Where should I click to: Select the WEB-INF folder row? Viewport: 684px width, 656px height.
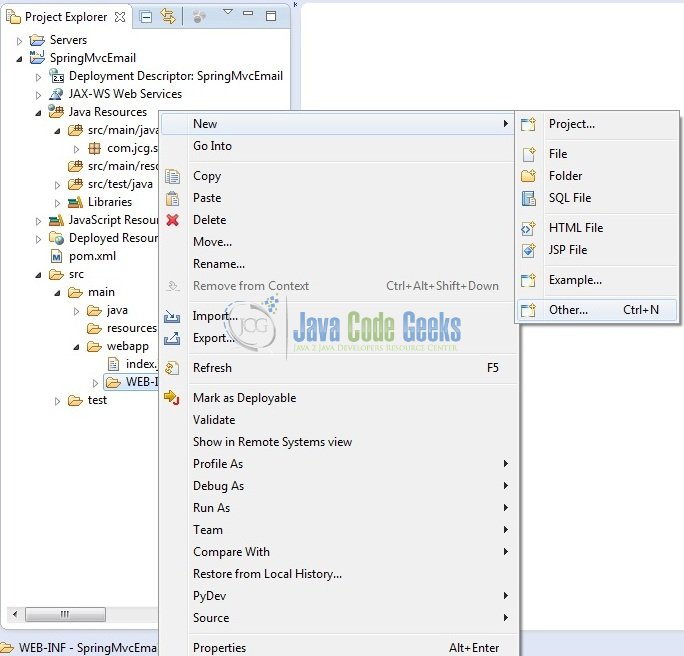(x=131, y=382)
